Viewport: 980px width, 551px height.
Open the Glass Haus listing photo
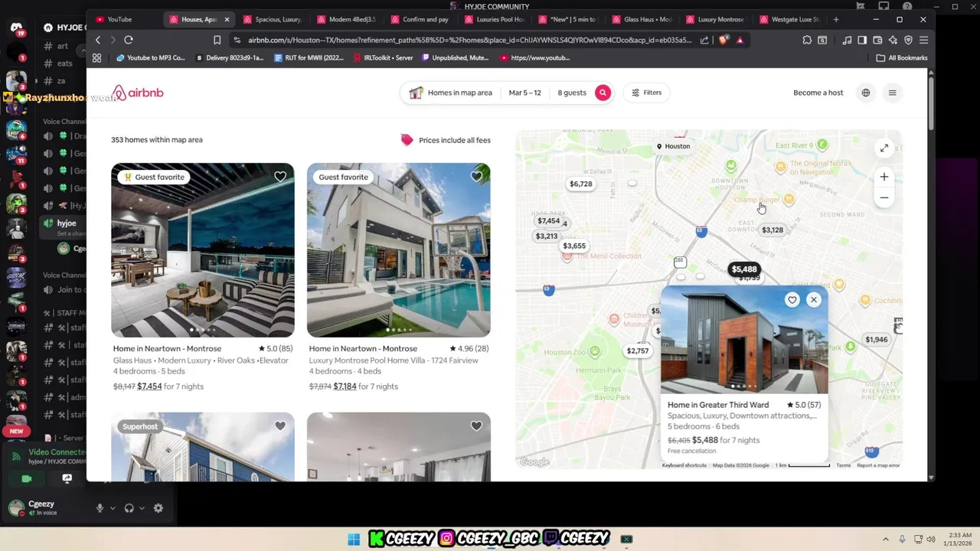(203, 249)
